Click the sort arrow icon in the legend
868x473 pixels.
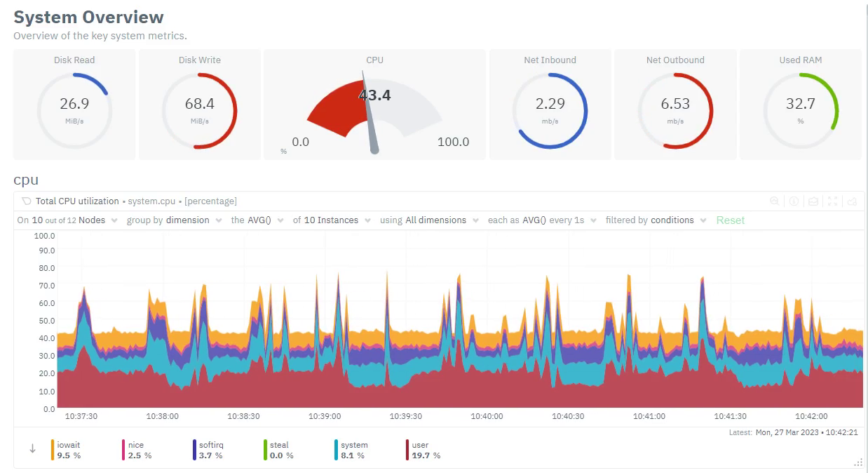click(32, 450)
